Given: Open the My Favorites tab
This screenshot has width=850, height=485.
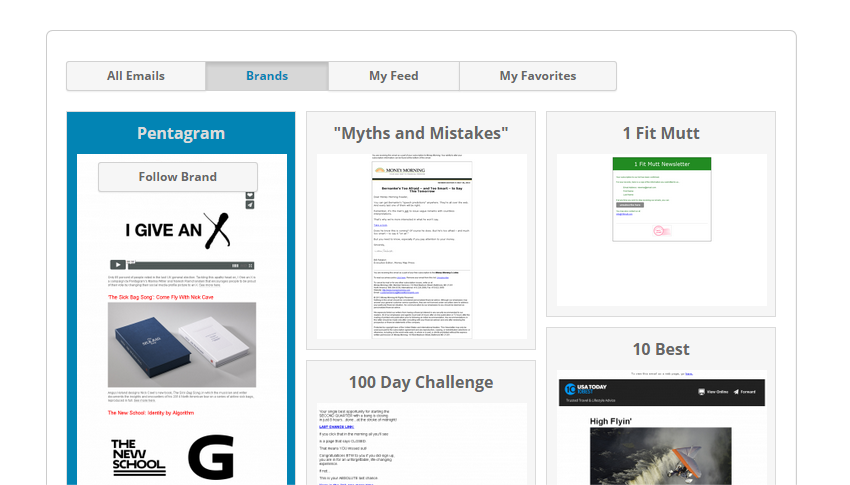Looking at the screenshot, I should [x=538, y=76].
